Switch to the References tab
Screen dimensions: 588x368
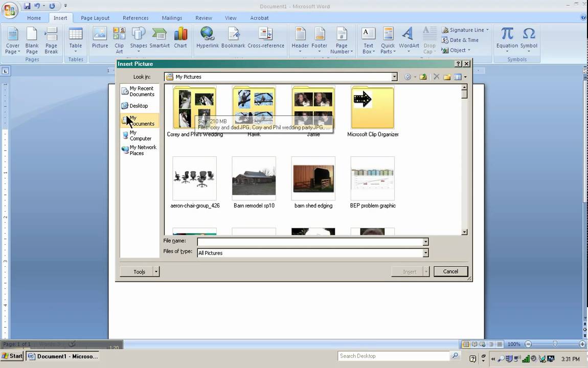pos(135,18)
